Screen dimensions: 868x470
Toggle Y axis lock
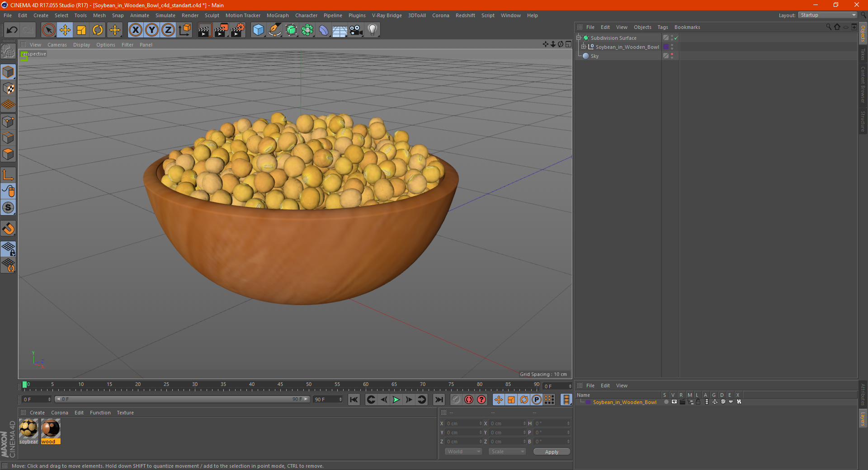point(152,30)
